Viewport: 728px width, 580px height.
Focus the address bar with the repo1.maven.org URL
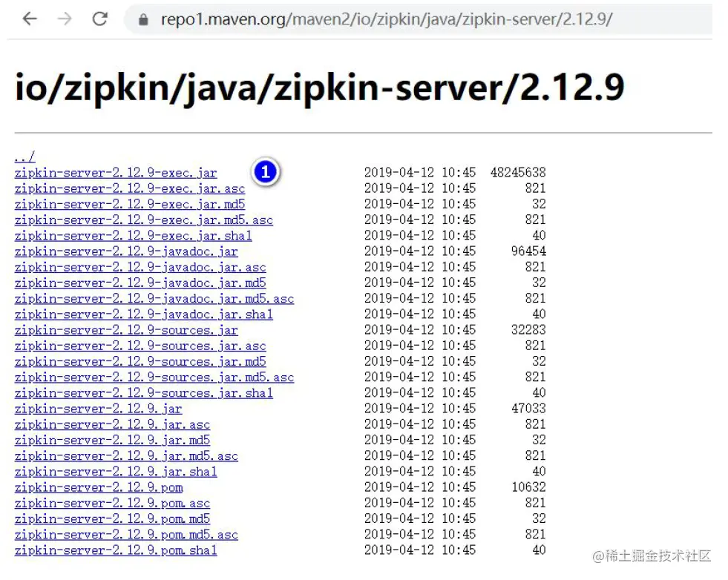click(x=418, y=19)
